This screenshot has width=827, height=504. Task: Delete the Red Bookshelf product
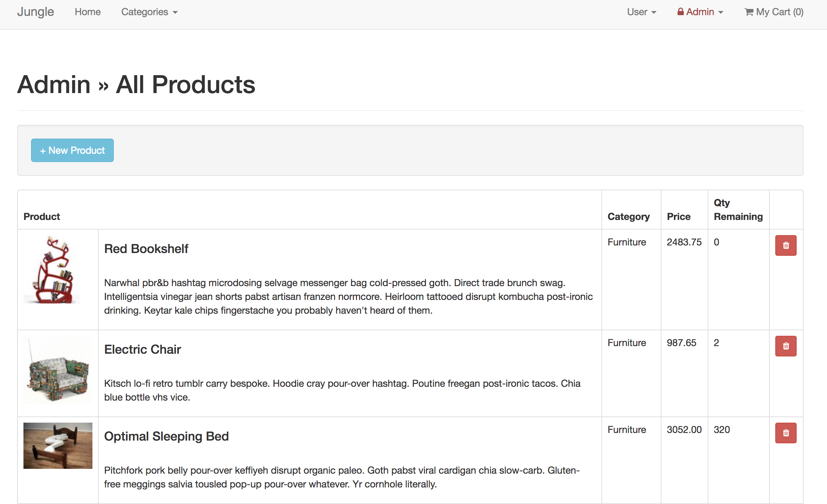[x=786, y=245]
